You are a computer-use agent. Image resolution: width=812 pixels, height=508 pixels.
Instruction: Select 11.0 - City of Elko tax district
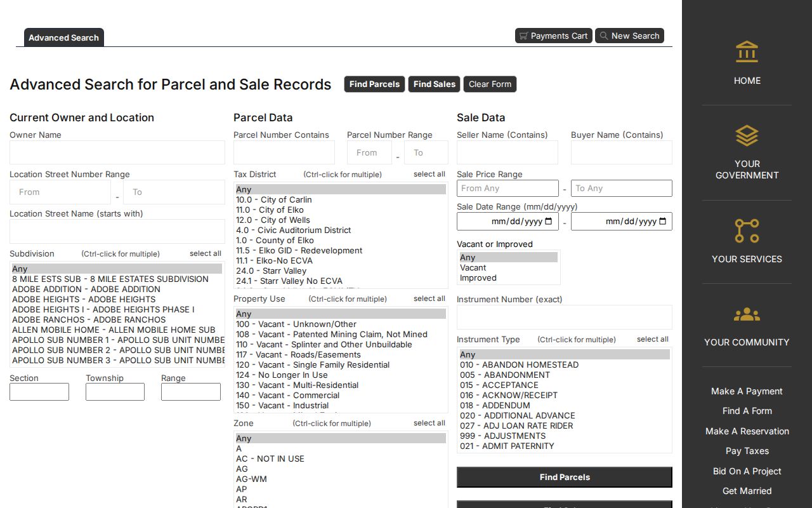(341, 210)
